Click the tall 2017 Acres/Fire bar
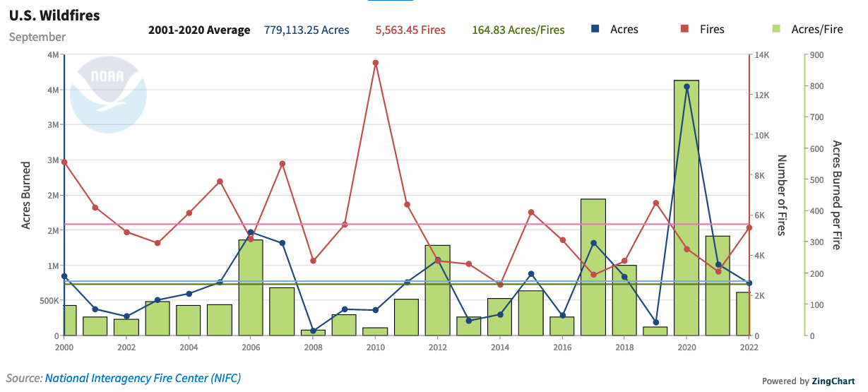868x392 pixels. coord(593,268)
